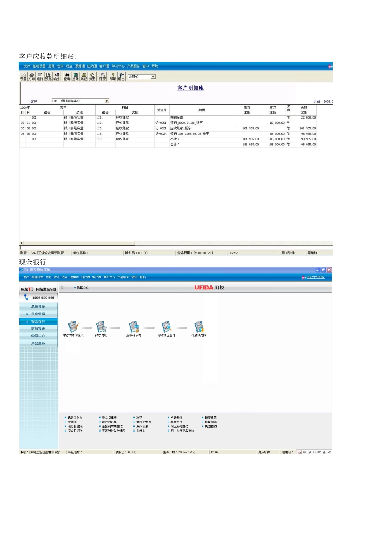
Task: Open 产品服务 menu in ledger window
Action: [133, 66]
